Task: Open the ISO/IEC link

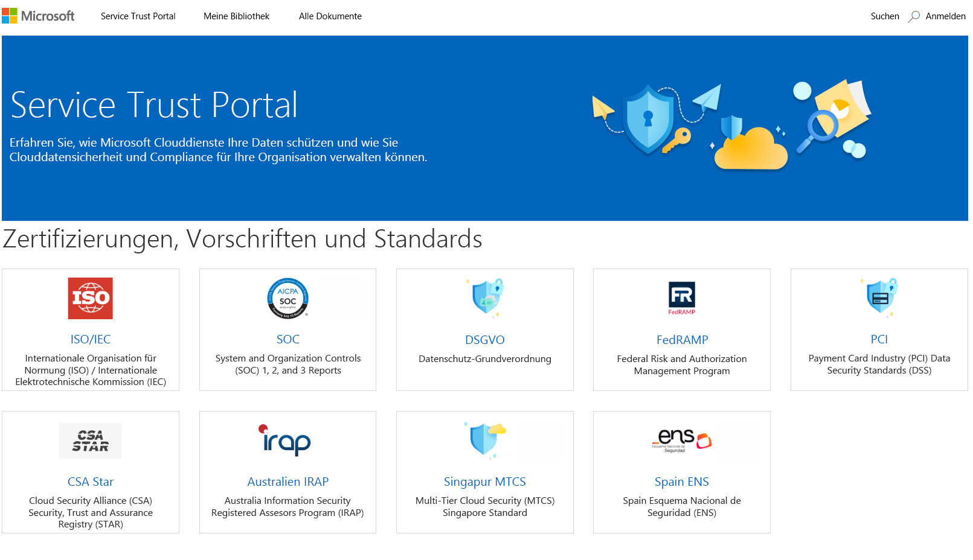Action: 91,339
